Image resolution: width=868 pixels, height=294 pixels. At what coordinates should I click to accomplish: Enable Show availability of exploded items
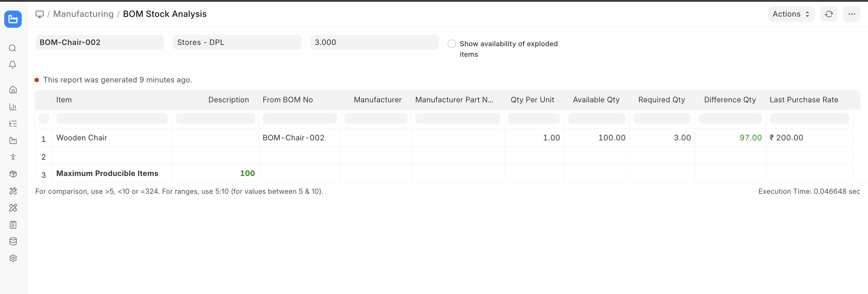point(451,44)
